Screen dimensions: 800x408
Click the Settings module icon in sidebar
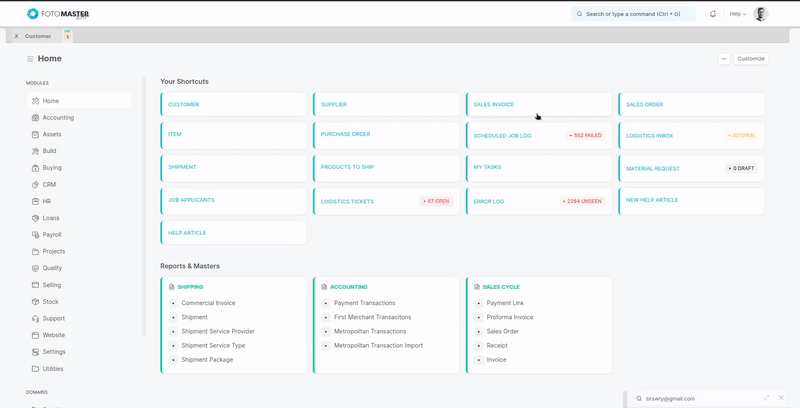coord(35,352)
